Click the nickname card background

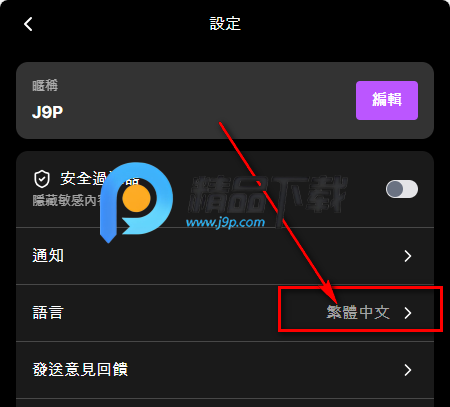click(x=225, y=100)
